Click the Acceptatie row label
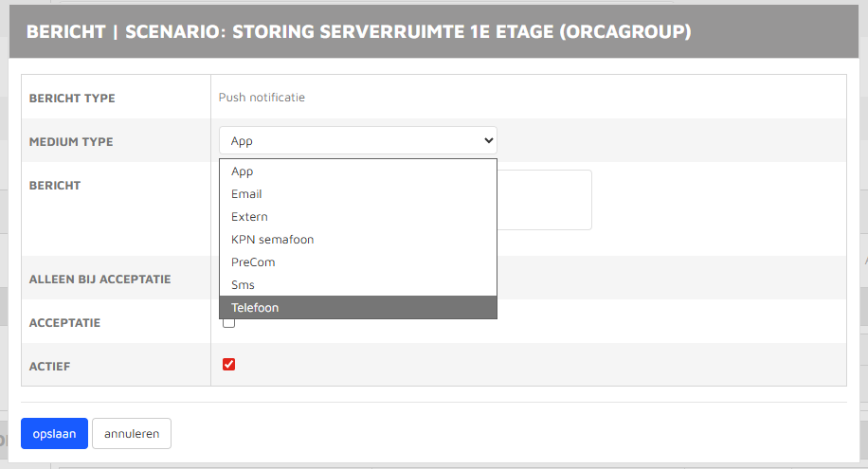The width and height of the screenshot is (868, 469). (64, 323)
